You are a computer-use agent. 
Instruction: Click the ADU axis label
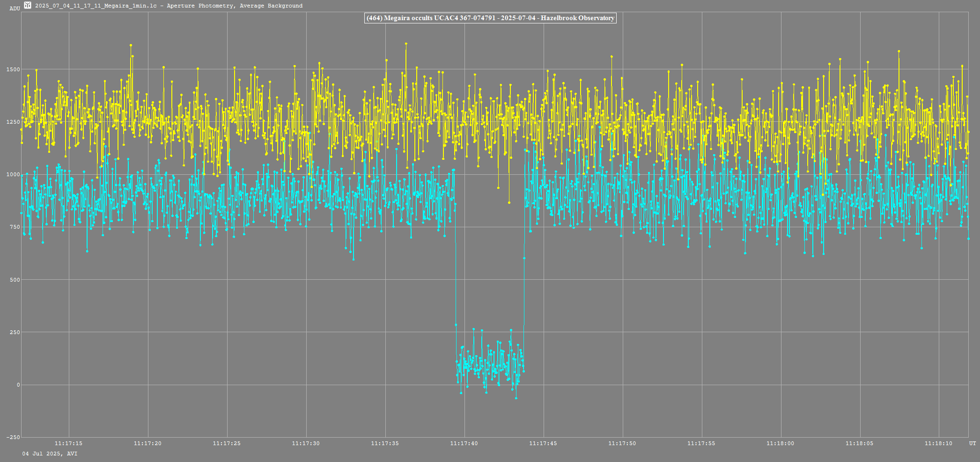(x=15, y=8)
